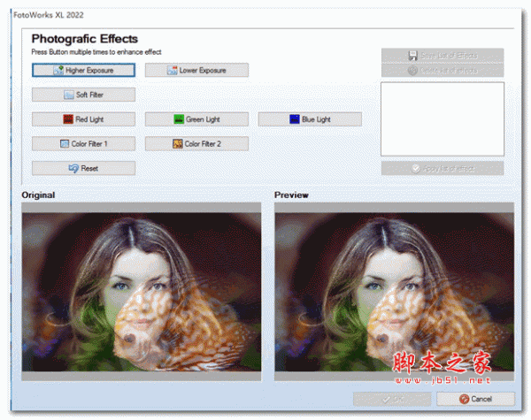Click Delete list of effects button

pos(442,70)
